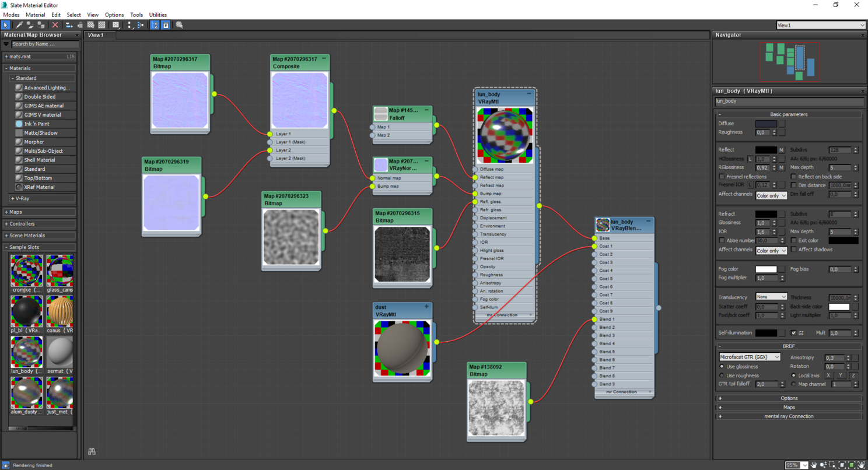Expand the Options rollout
This screenshot has width=868, height=470.
click(789, 398)
